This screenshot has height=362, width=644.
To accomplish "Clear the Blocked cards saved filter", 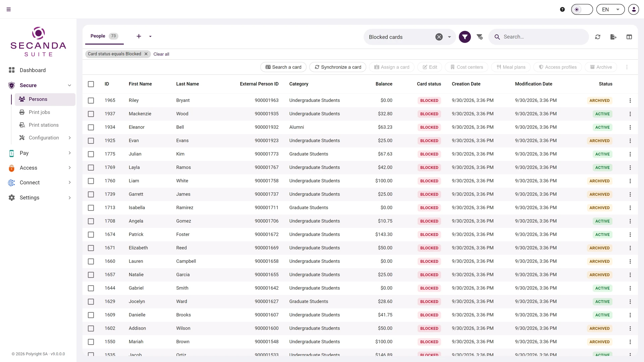I will click(439, 37).
